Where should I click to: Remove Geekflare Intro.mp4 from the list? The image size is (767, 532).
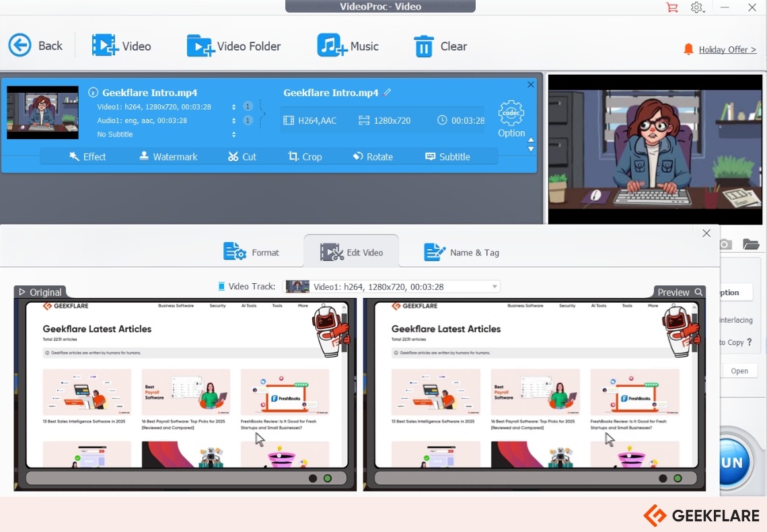pos(531,85)
